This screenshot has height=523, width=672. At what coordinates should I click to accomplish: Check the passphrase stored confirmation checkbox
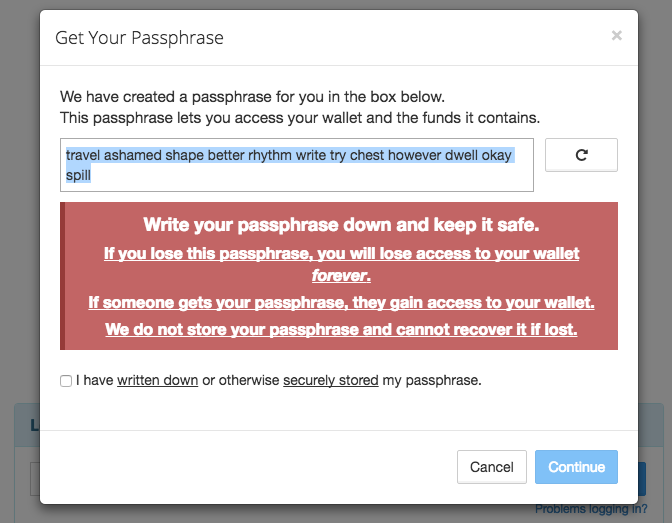tap(66, 381)
